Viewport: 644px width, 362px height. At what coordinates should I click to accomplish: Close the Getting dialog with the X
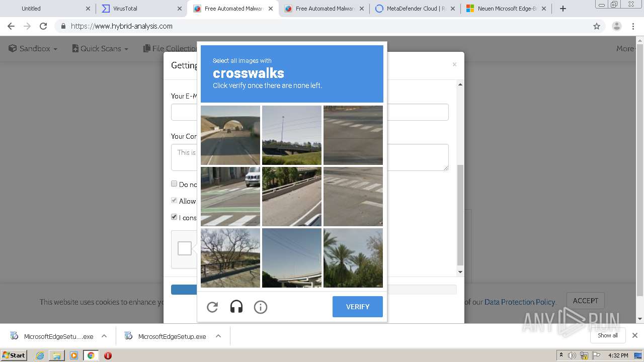454,64
